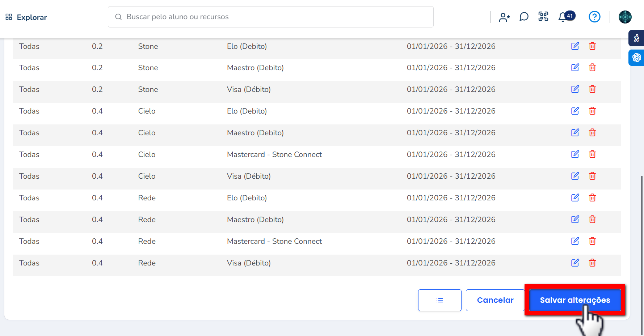Edit the Stone Visa (Débito) row
The width and height of the screenshot is (644, 336).
[x=575, y=89]
